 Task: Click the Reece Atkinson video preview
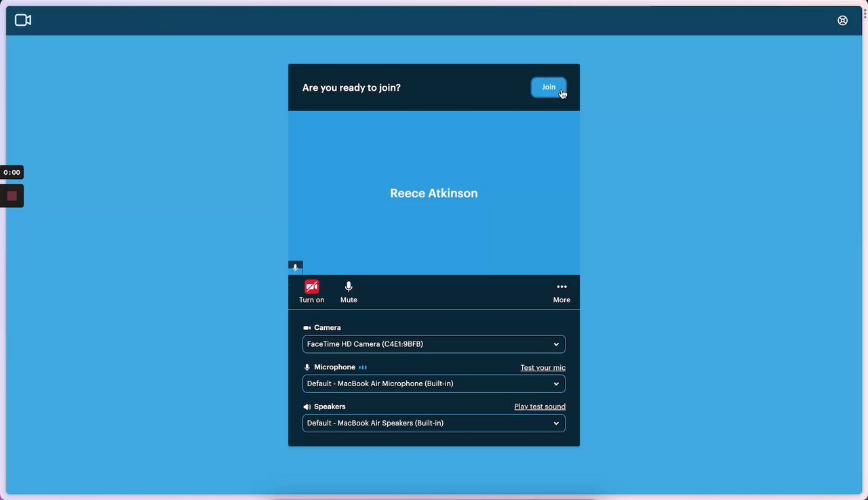[x=434, y=193]
